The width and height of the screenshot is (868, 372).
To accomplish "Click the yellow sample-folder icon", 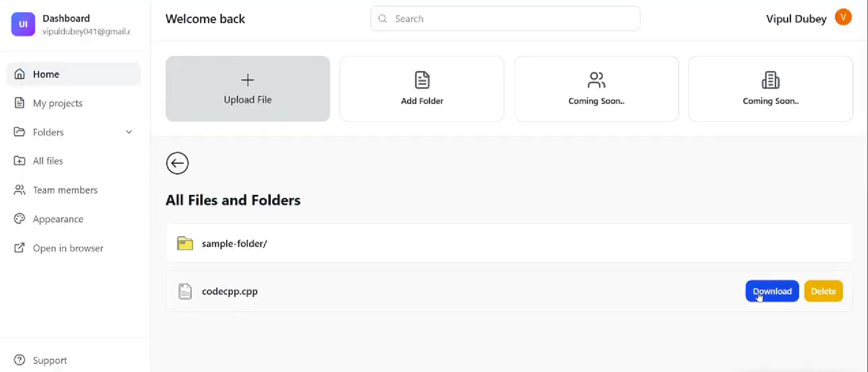I will 185,243.
